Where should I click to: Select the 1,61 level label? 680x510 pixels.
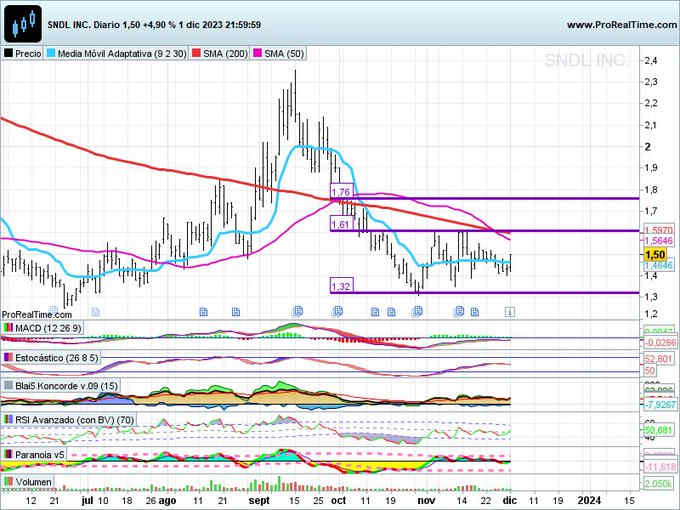[x=342, y=224]
